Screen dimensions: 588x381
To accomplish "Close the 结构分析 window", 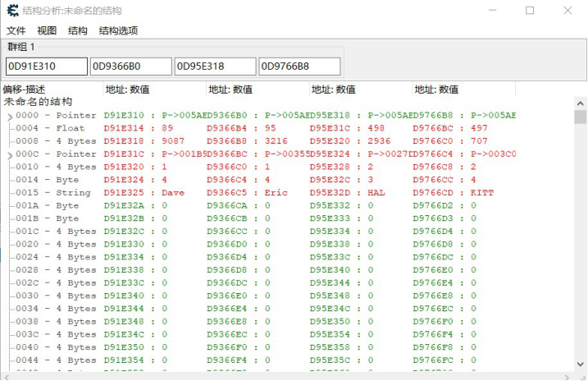I will [x=567, y=11].
